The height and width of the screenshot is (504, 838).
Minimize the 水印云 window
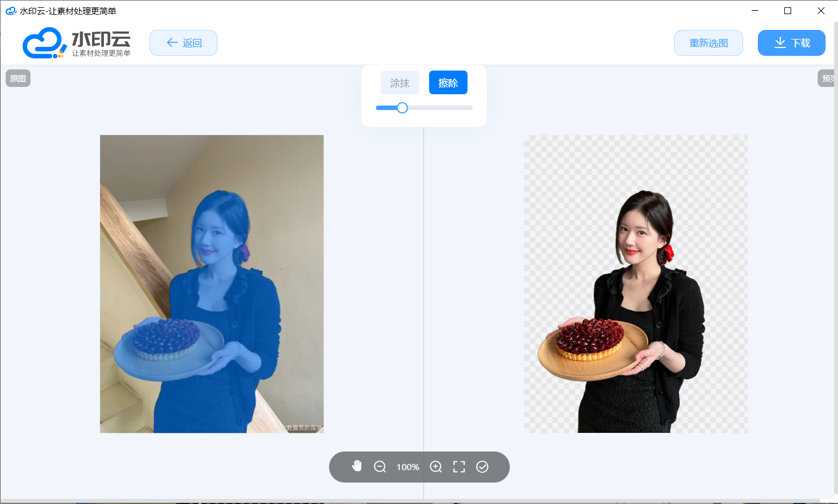pyautogui.click(x=755, y=11)
